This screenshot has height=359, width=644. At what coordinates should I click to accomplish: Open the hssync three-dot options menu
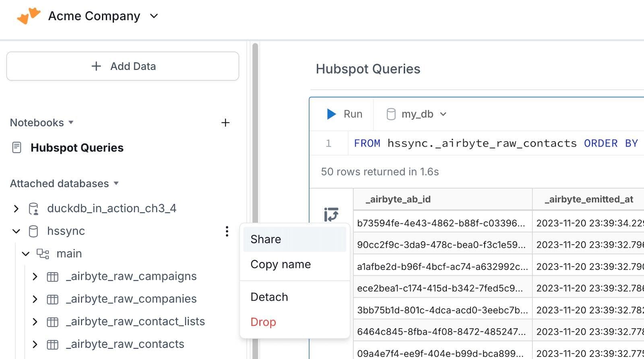tap(227, 231)
